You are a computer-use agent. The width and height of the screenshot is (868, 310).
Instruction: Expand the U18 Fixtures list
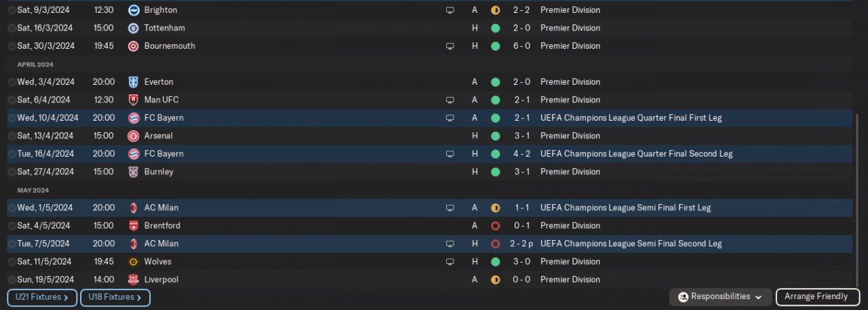click(x=115, y=297)
